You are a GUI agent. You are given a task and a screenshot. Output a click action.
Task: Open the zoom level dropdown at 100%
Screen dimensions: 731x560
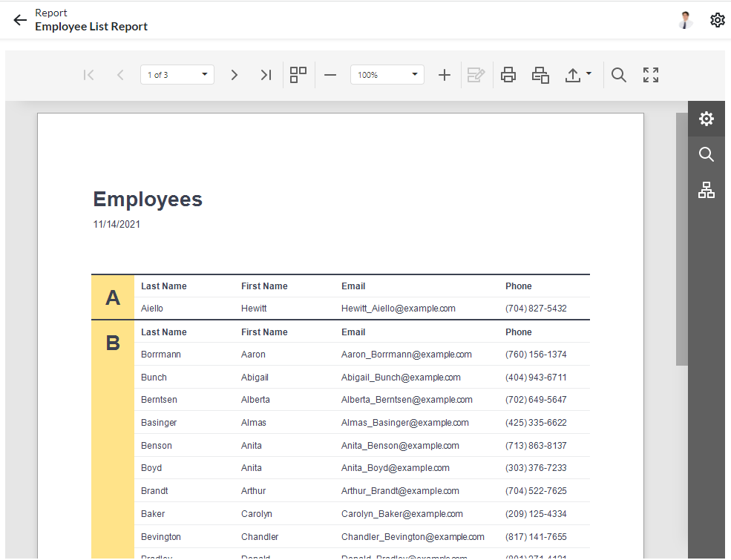point(387,75)
